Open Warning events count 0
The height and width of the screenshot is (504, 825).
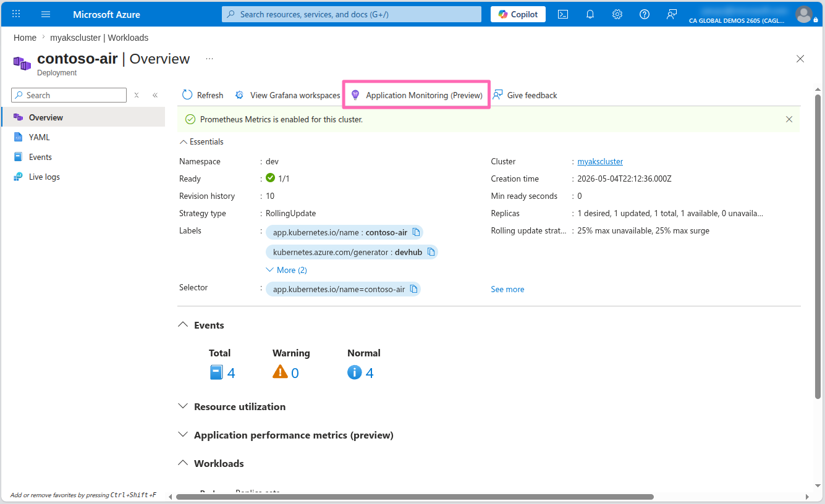(x=286, y=372)
